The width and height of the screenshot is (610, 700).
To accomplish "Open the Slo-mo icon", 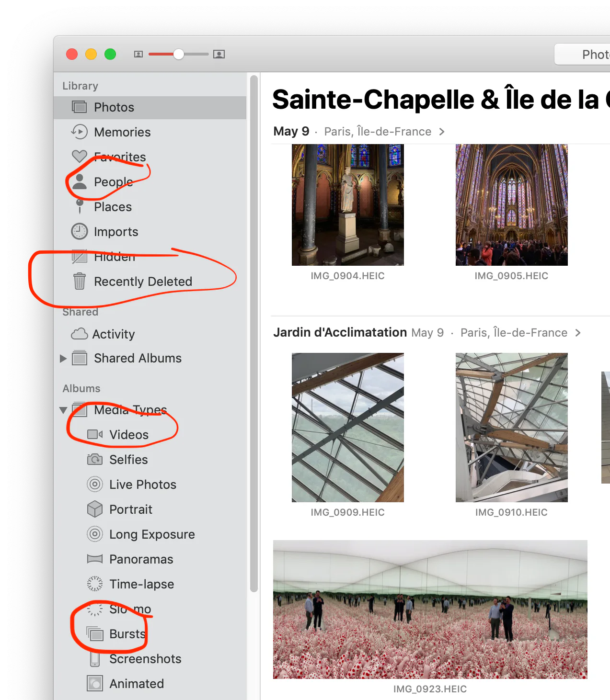I will click(x=95, y=609).
